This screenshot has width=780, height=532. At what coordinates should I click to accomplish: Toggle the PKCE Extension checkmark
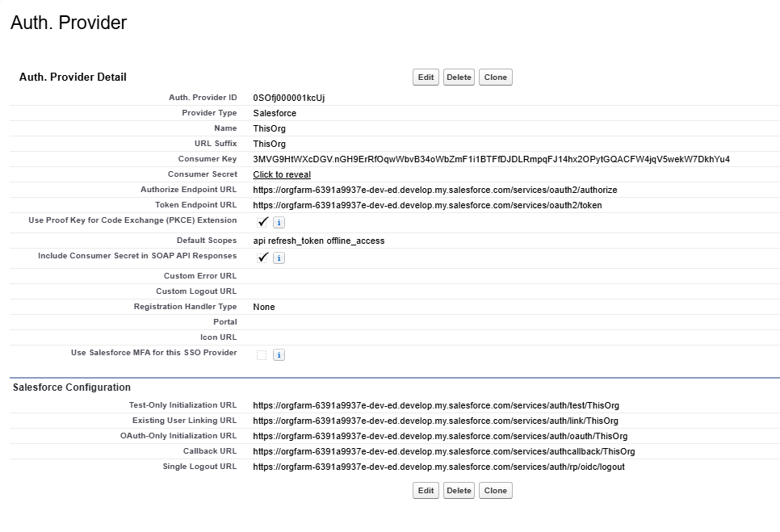(x=262, y=223)
